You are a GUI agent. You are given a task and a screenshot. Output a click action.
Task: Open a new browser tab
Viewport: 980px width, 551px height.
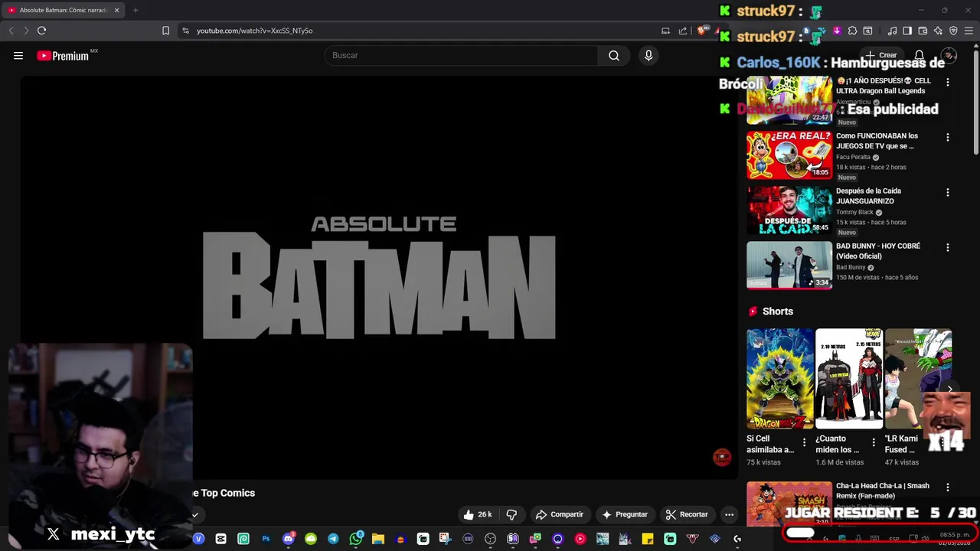136,10
